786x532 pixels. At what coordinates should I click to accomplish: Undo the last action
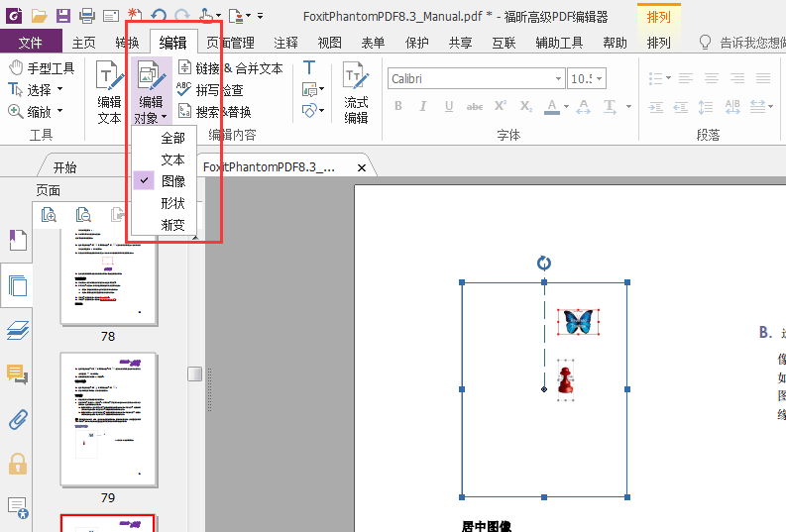159,16
